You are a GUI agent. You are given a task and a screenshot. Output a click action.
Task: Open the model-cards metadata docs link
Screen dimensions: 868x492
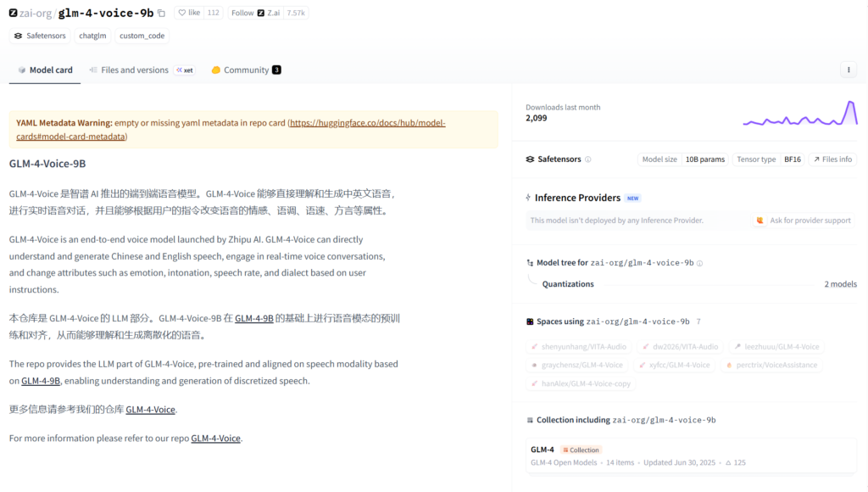click(x=366, y=123)
